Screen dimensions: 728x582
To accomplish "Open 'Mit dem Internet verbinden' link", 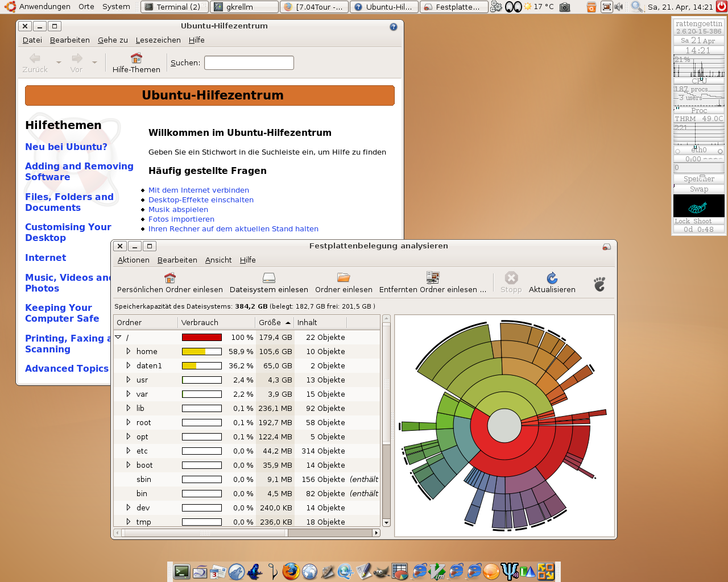I will click(198, 190).
